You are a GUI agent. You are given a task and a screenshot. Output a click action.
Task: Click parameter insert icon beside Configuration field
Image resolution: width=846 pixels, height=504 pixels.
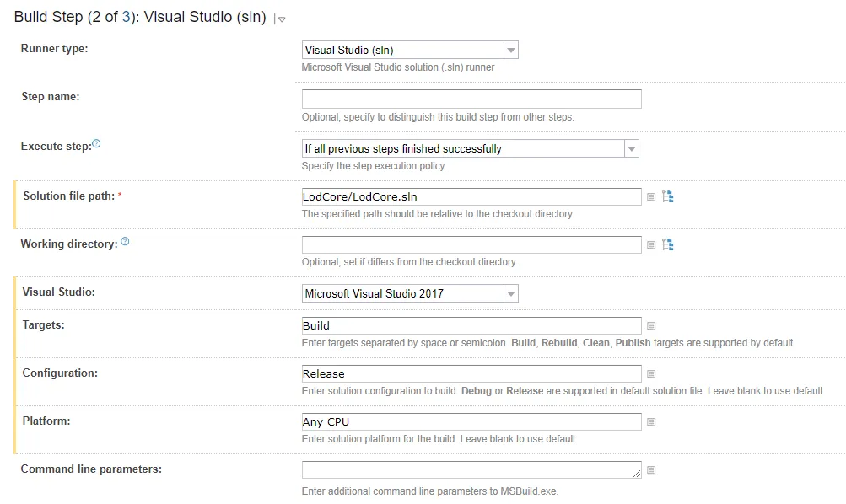pyautogui.click(x=651, y=374)
